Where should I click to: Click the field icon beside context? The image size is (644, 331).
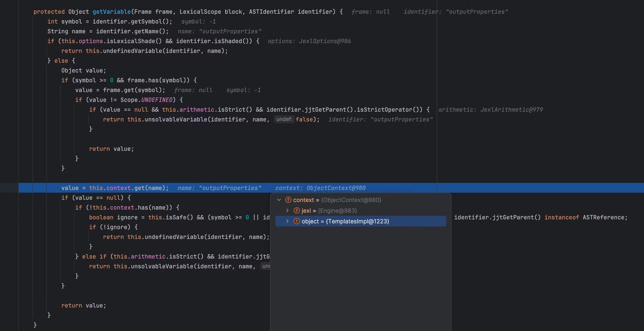coord(288,200)
